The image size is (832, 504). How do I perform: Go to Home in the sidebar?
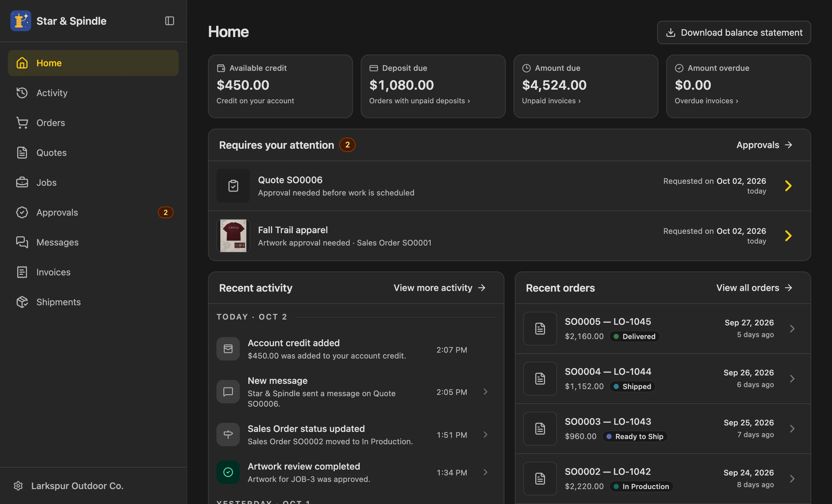click(93, 63)
